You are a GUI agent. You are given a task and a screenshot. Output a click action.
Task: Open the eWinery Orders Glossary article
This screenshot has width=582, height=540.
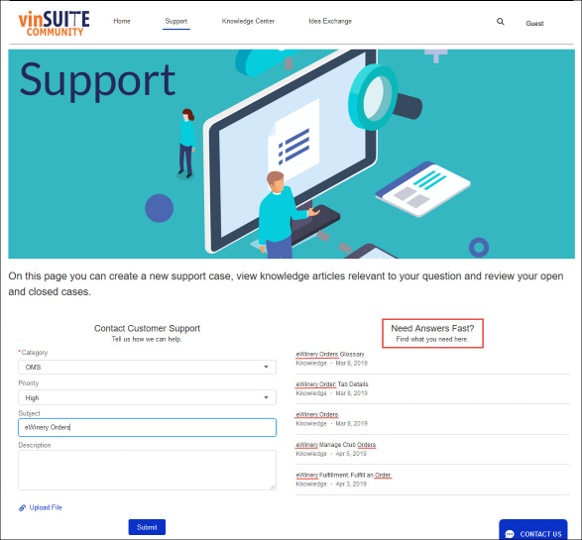(330, 354)
